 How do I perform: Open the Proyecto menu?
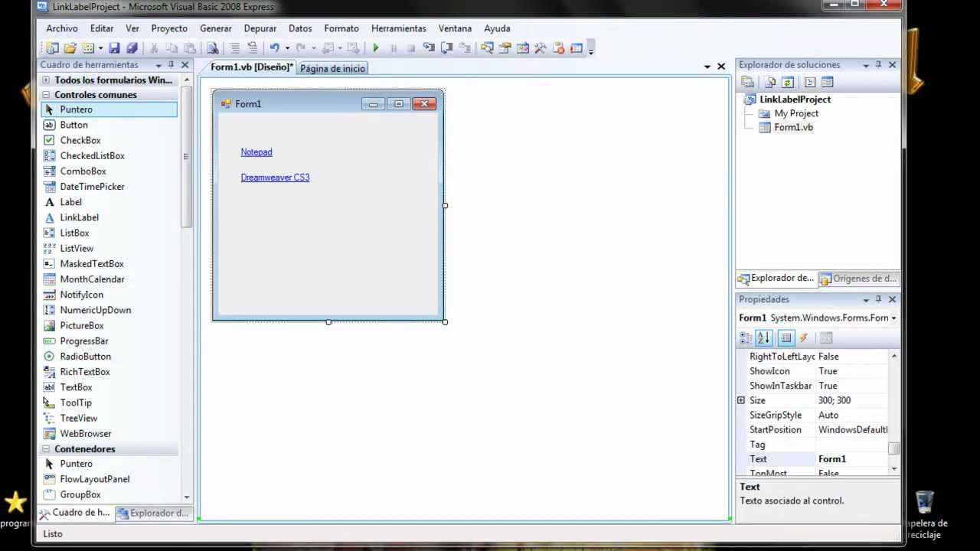[169, 28]
